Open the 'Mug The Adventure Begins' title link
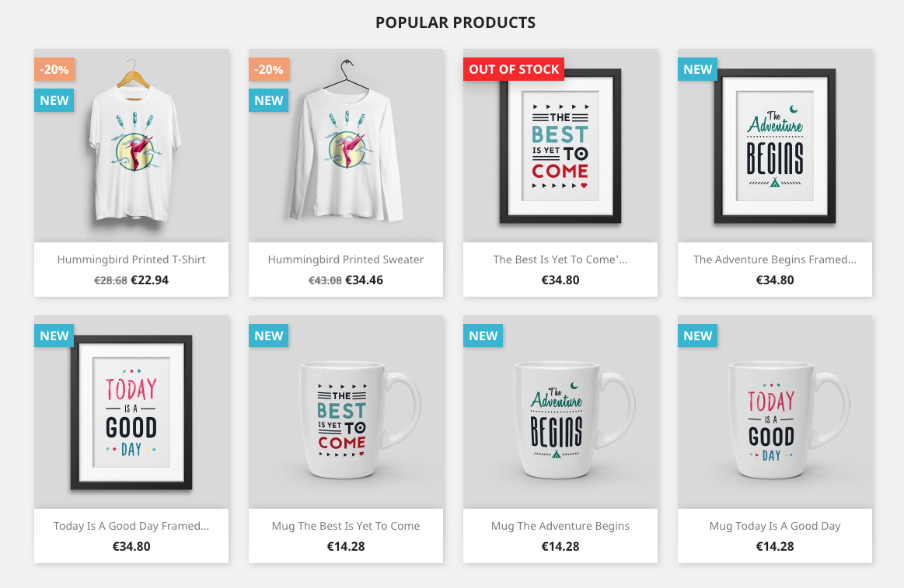Screen dimensions: 904x588 pos(560,526)
